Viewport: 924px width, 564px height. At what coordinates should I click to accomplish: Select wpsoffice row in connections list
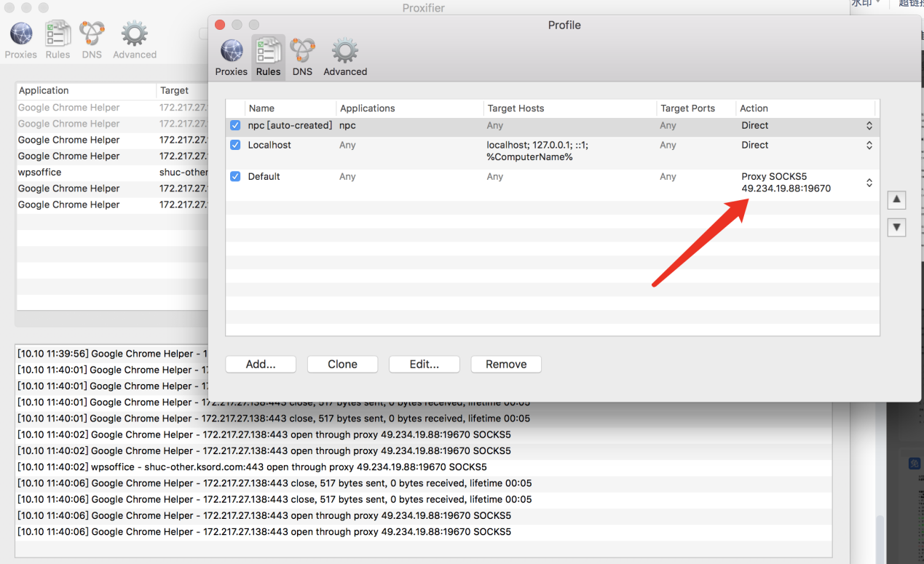112,172
